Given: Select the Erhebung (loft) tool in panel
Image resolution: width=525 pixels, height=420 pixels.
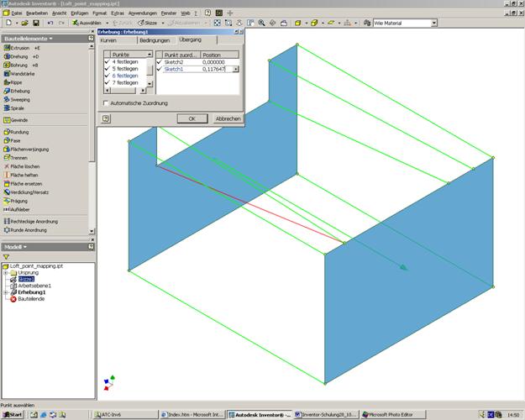Looking at the screenshot, I should [17, 91].
